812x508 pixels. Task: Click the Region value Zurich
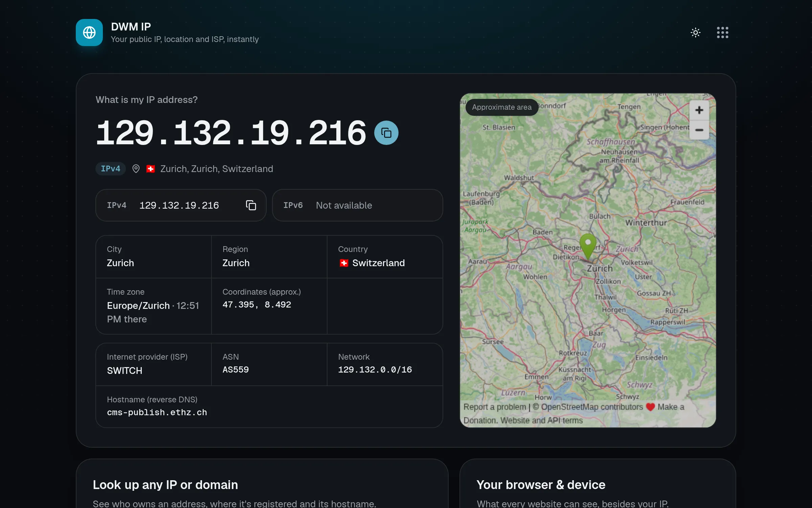pos(236,263)
